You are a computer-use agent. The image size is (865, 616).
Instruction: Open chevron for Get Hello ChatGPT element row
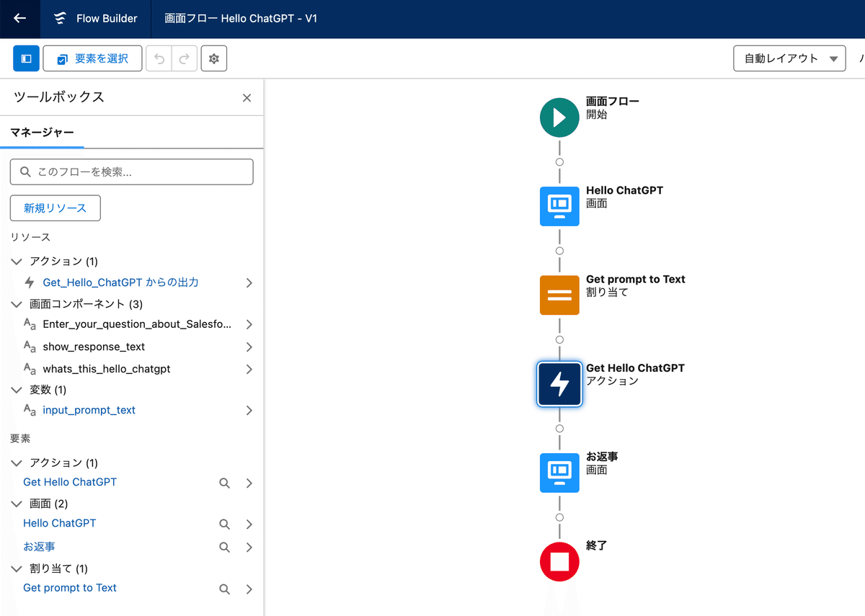pos(249,483)
